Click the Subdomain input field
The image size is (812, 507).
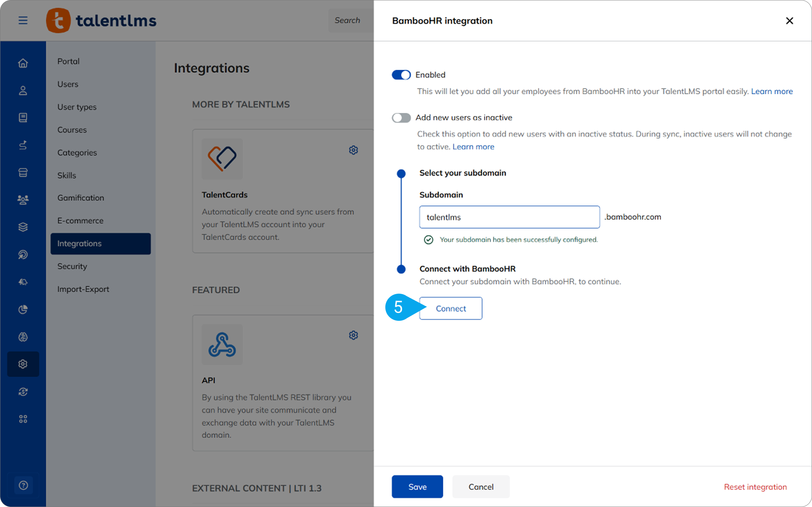pos(509,217)
